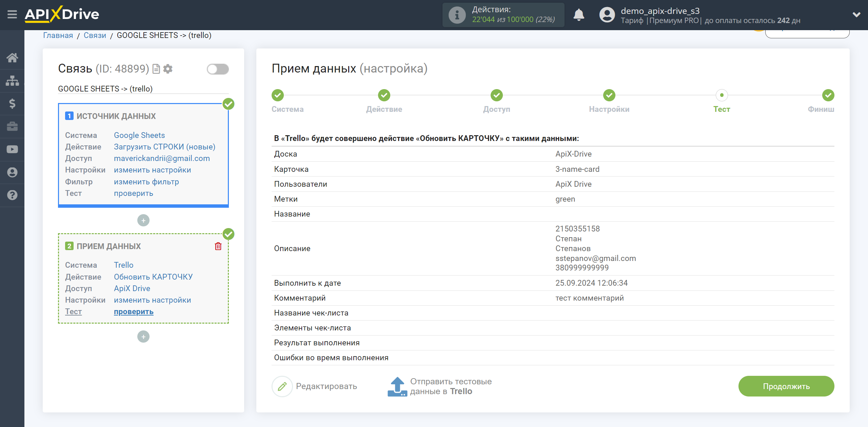Viewport: 868px width, 427px height.
Task: Click source изменить настройки link
Action: click(152, 170)
